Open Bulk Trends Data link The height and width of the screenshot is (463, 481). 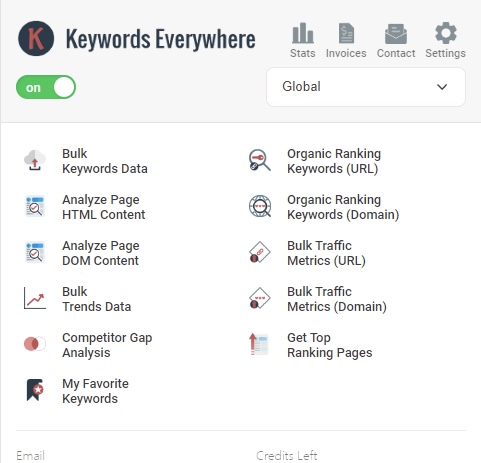[97, 299]
